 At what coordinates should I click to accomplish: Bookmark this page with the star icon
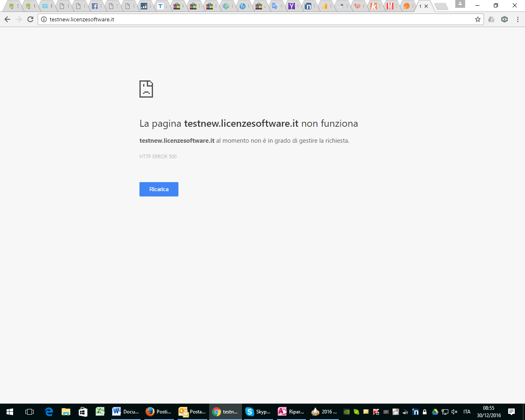(478, 19)
